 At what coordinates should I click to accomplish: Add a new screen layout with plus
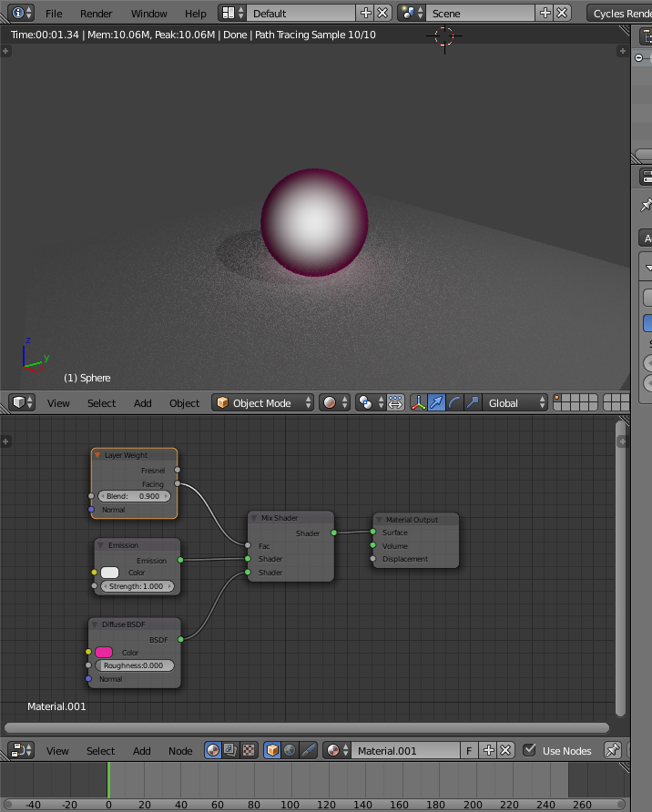click(x=366, y=14)
